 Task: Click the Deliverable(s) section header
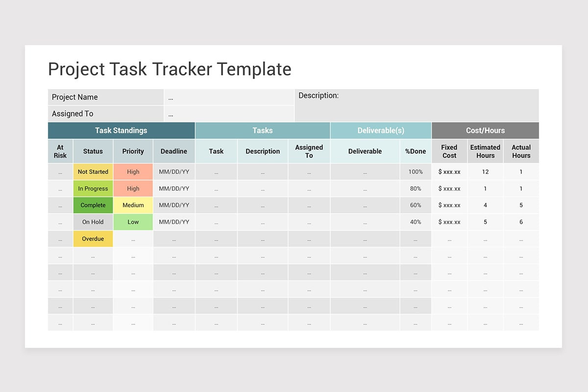coord(381,130)
